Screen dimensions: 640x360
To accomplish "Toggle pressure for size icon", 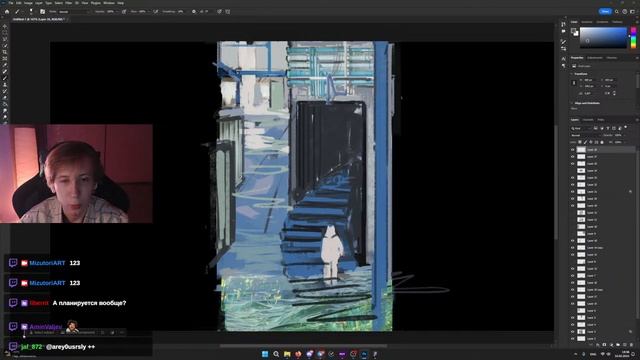I will coord(219,11).
